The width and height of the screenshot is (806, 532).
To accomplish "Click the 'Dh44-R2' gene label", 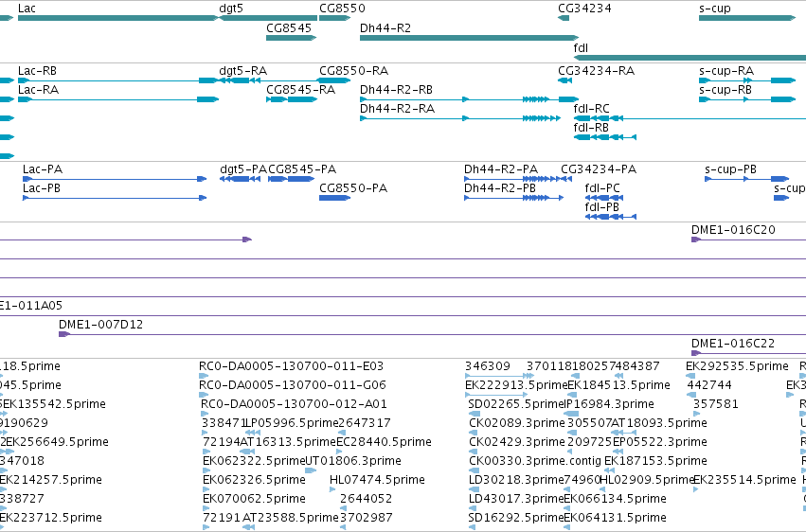I will click(385, 27).
